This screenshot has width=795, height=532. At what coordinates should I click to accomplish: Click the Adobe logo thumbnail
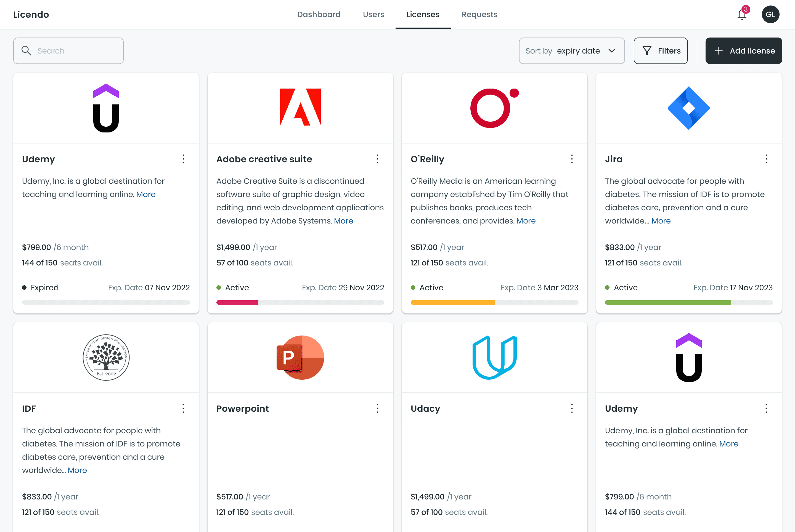300,107
